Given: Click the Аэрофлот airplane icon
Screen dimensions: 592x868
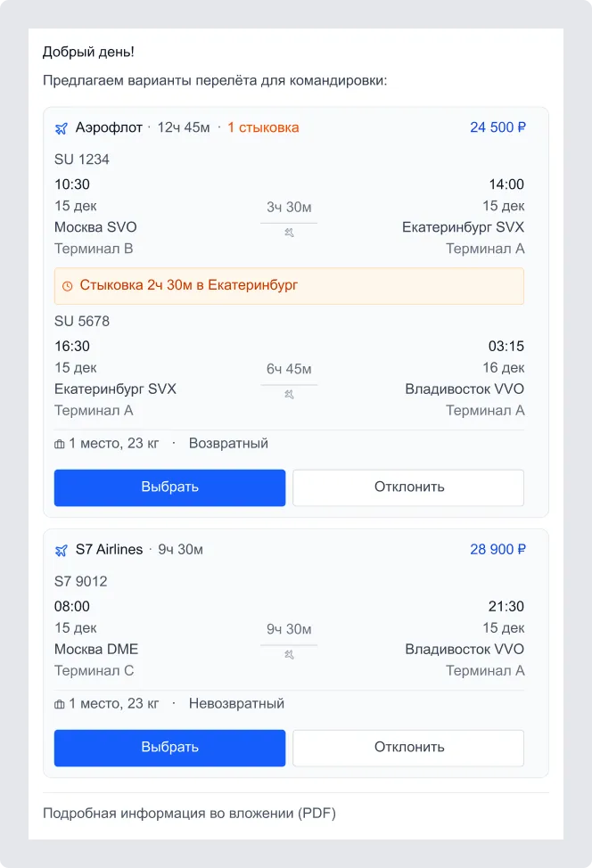Looking at the screenshot, I should pyautogui.click(x=61, y=127).
